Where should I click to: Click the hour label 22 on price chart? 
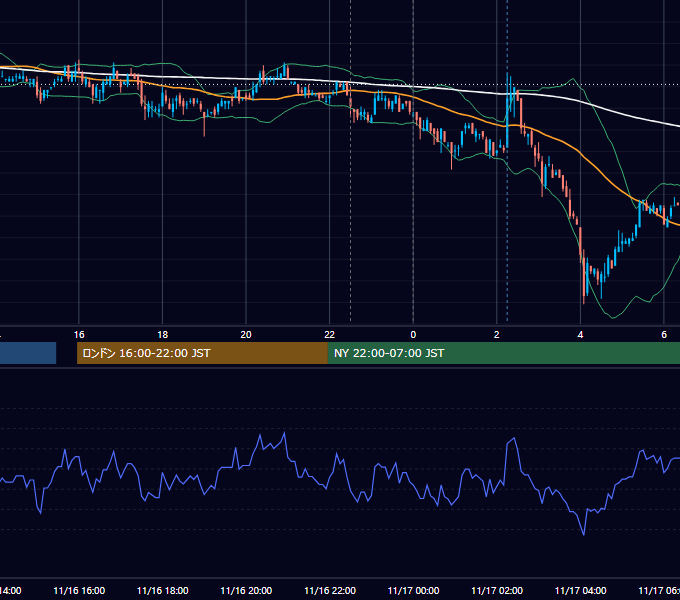click(x=330, y=335)
